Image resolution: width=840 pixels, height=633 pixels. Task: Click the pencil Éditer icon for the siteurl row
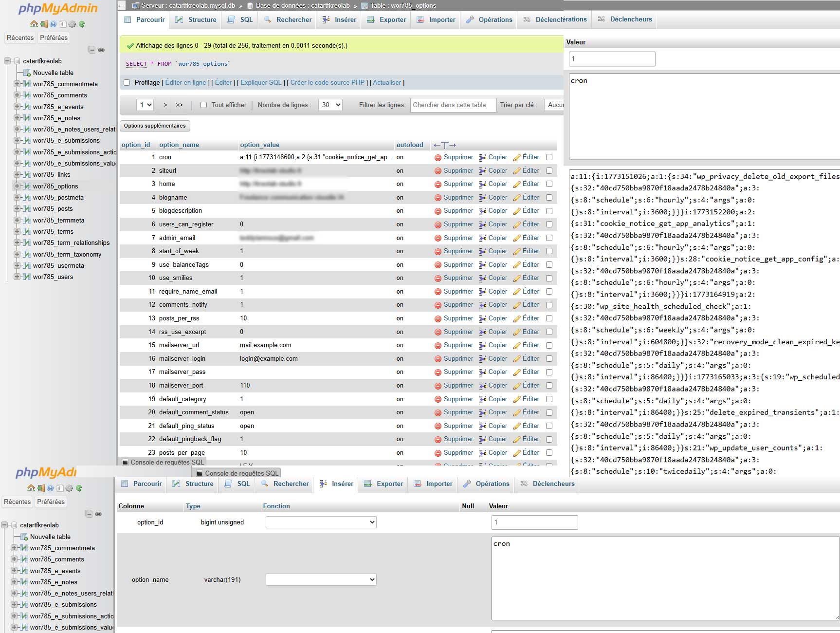(x=517, y=171)
